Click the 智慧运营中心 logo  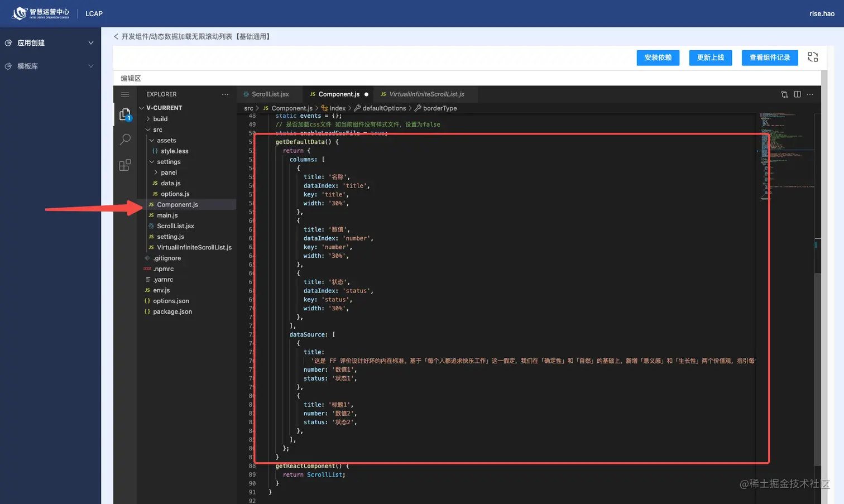pos(41,13)
